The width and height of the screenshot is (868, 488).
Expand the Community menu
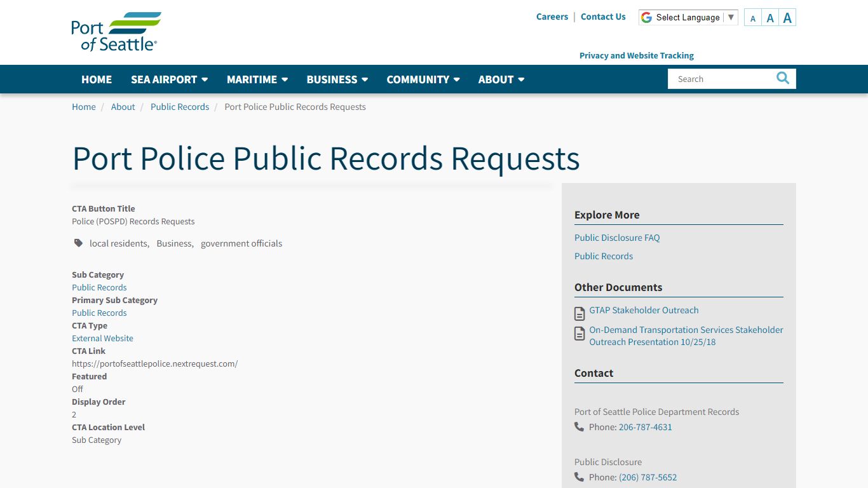point(423,79)
